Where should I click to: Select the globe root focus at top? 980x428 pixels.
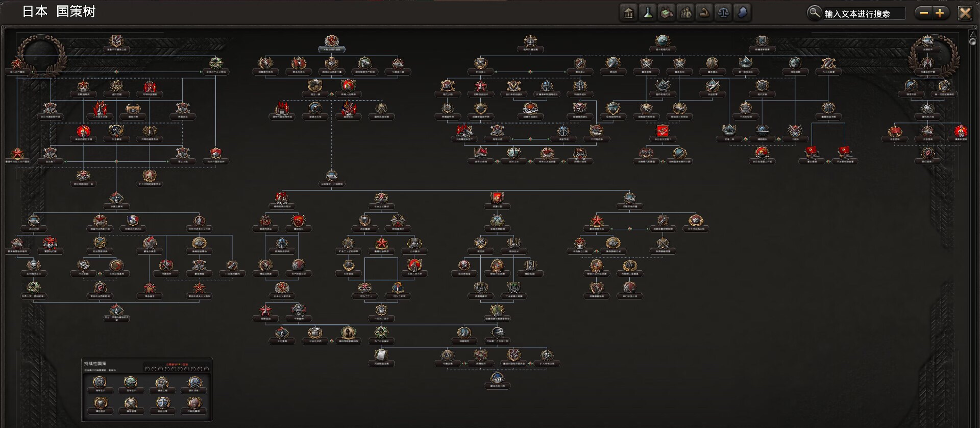pyautogui.click(x=663, y=43)
